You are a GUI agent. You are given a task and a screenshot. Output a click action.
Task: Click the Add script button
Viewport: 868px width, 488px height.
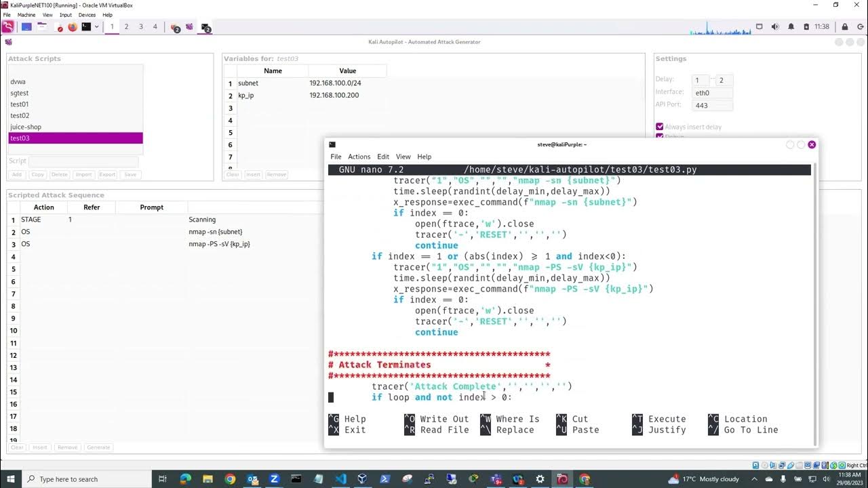pyautogui.click(x=17, y=174)
